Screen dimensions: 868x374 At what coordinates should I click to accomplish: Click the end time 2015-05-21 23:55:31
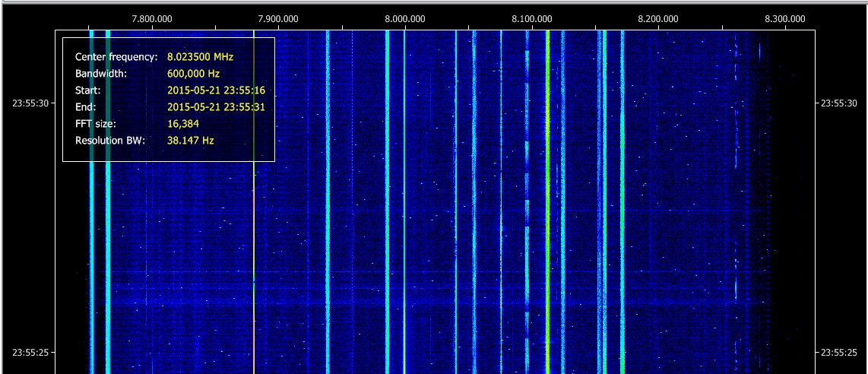216,106
